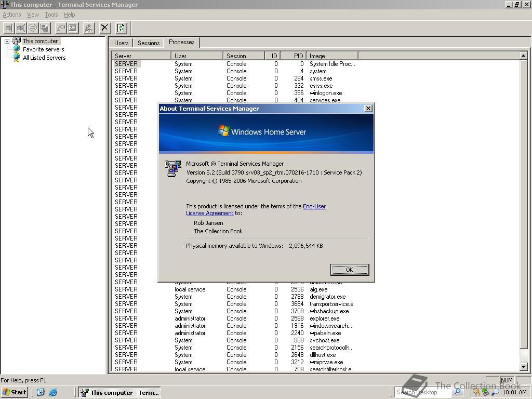
Task: Sort by the Image column header
Action: (332, 56)
